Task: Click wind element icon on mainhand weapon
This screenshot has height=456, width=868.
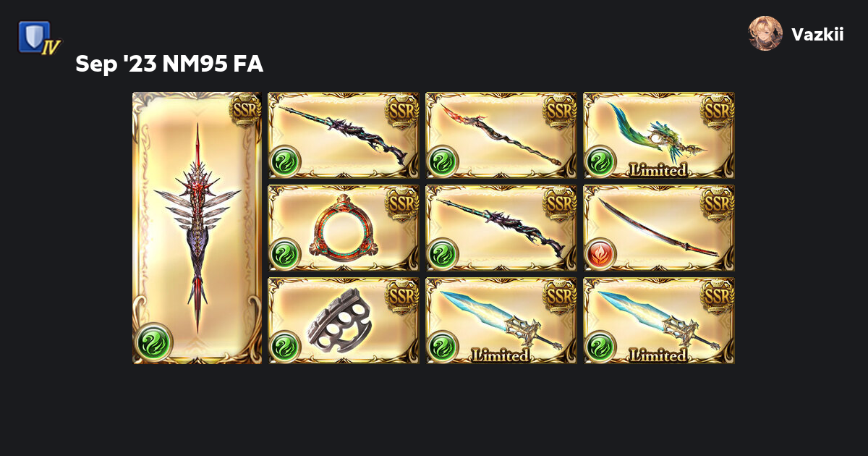Action: (155, 339)
